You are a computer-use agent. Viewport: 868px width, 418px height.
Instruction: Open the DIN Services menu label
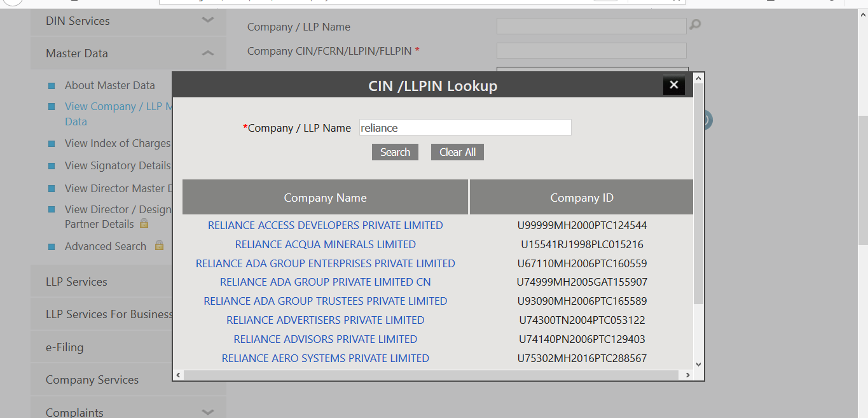pyautogui.click(x=78, y=21)
